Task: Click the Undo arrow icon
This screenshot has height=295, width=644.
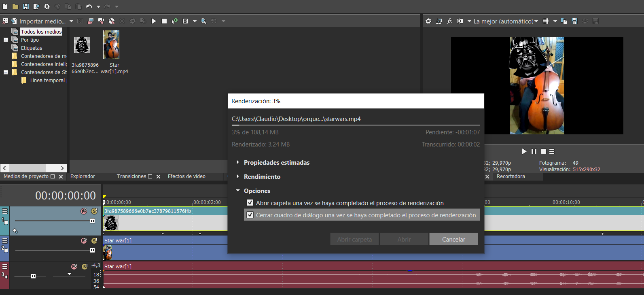Action: pos(89,6)
